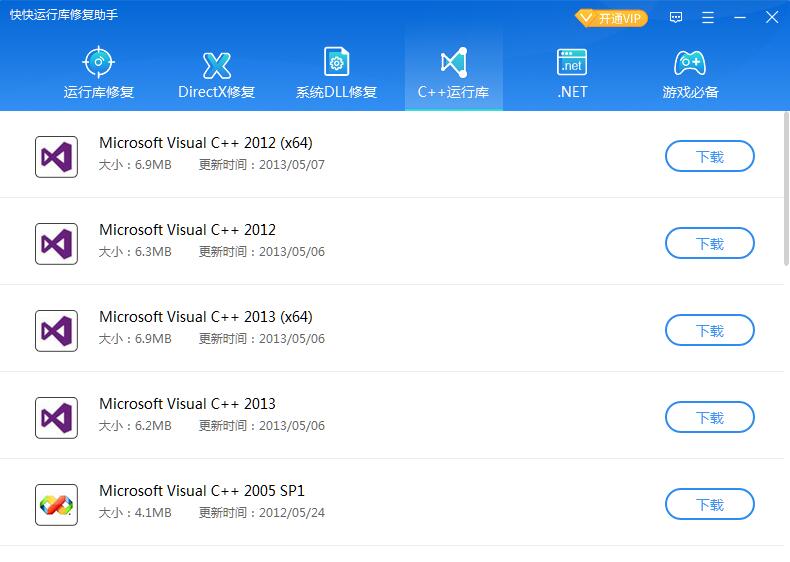Click the 更新时间：2013/05/07 text
The width and height of the screenshot is (790, 562).
261,165
